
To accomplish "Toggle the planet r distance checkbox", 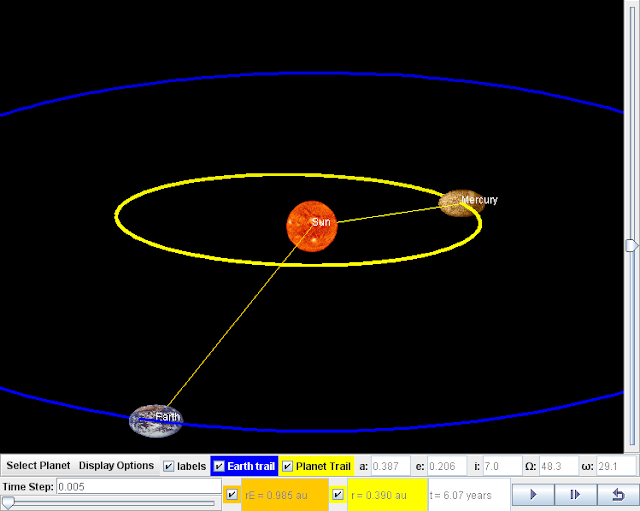I will [x=338, y=495].
